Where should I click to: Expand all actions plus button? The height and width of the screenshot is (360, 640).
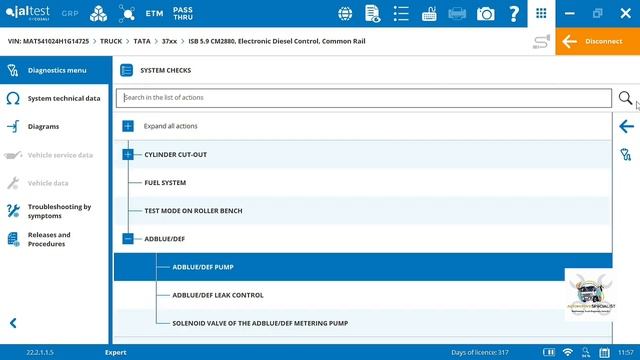(x=128, y=126)
